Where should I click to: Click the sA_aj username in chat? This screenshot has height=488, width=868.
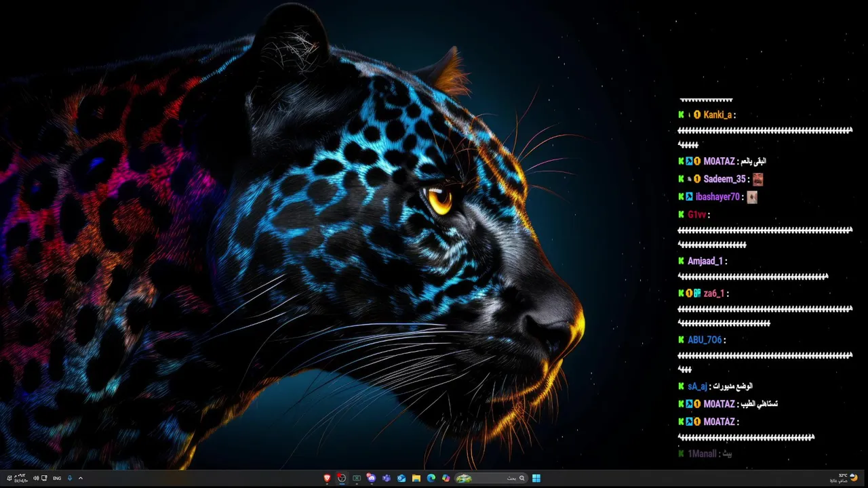coord(697,386)
